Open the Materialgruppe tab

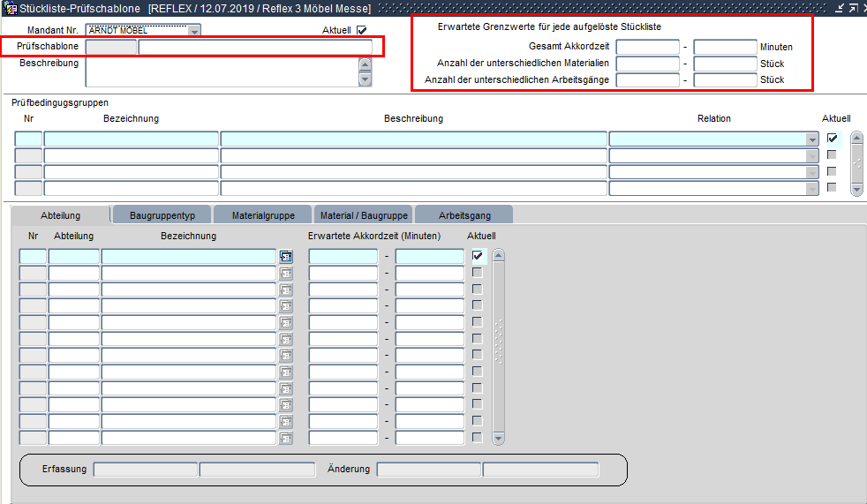[x=262, y=215]
